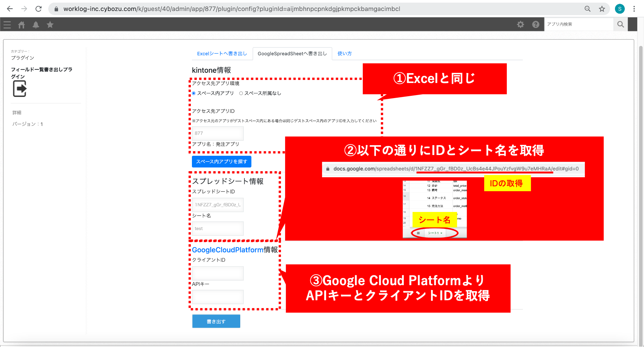Switch to the Excelシートへ書き出し tab
This screenshot has width=644, height=347.
tap(222, 54)
